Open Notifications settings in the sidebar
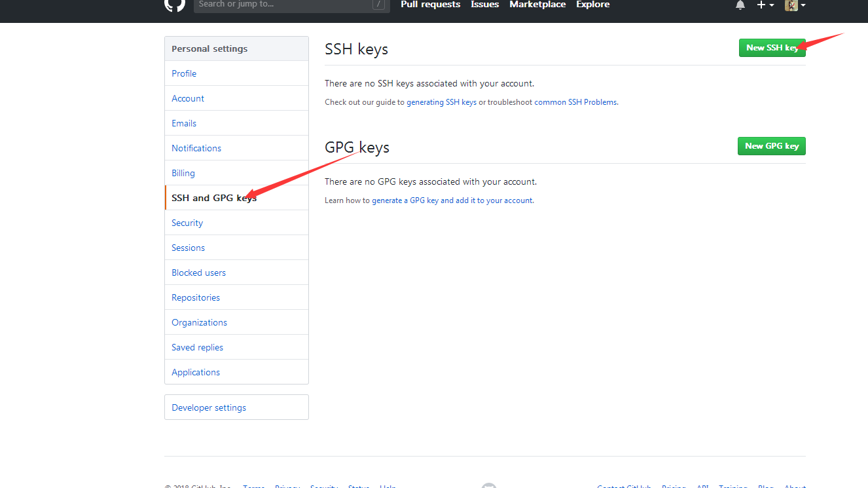This screenshot has width=868, height=488. tap(196, 148)
